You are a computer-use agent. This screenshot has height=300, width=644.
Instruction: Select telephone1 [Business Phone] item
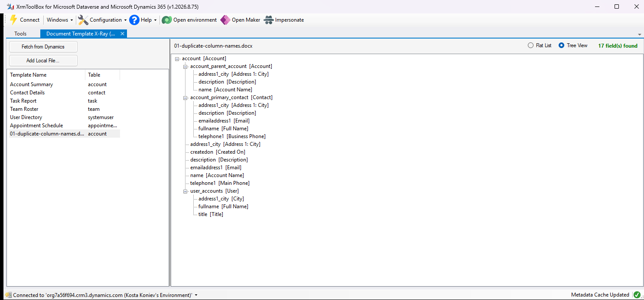pos(232,136)
